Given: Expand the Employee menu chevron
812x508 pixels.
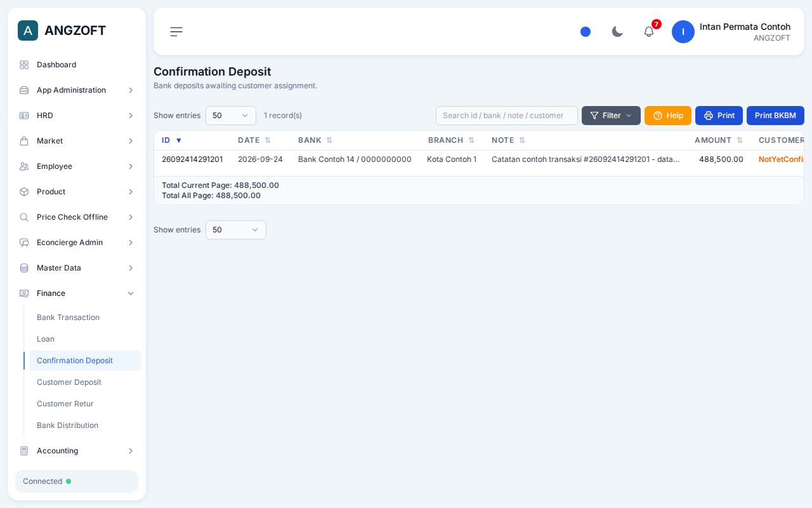Looking at the screenshot, I should click(131, 166).
